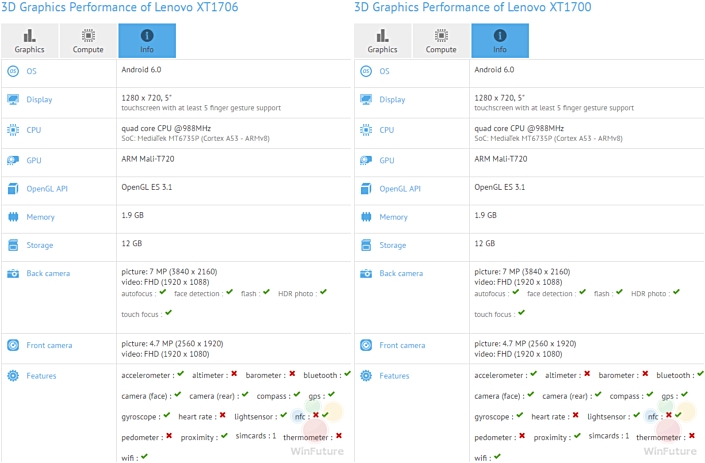Click the OS icon in XT1700 panel

coord(366,71)
